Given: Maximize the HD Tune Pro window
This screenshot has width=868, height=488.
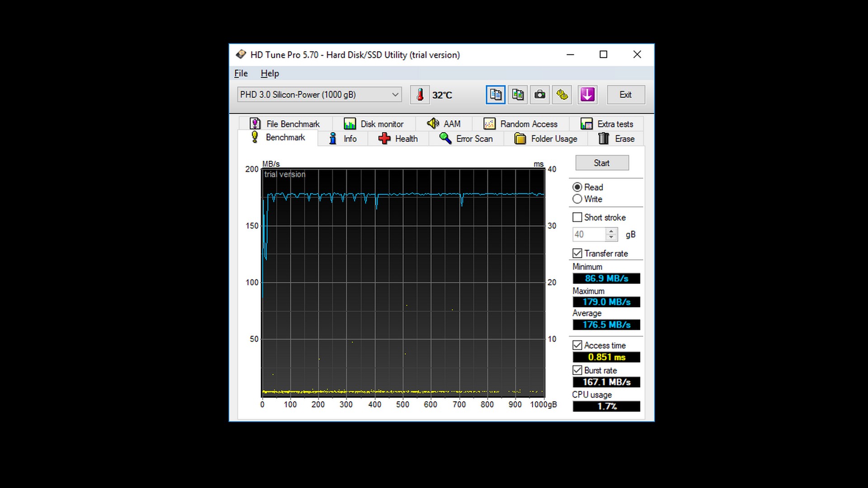Looking at the screenshot, I should (604, 55).
